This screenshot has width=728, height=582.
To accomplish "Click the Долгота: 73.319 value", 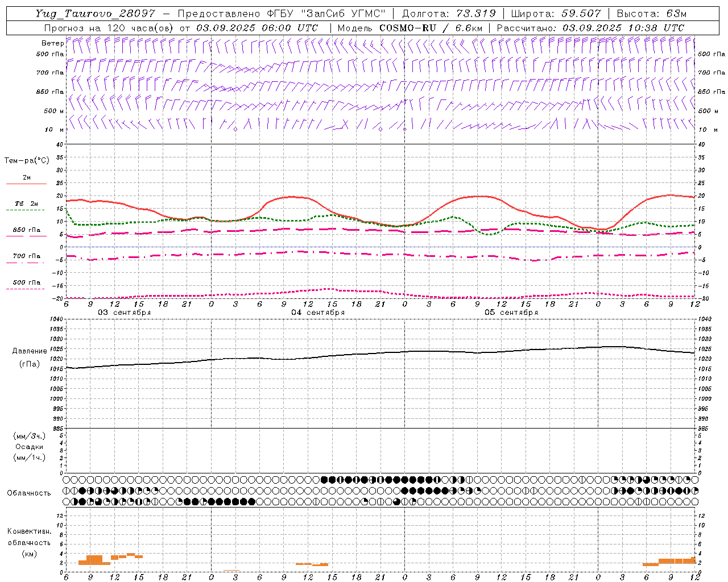I will [449, 14].
